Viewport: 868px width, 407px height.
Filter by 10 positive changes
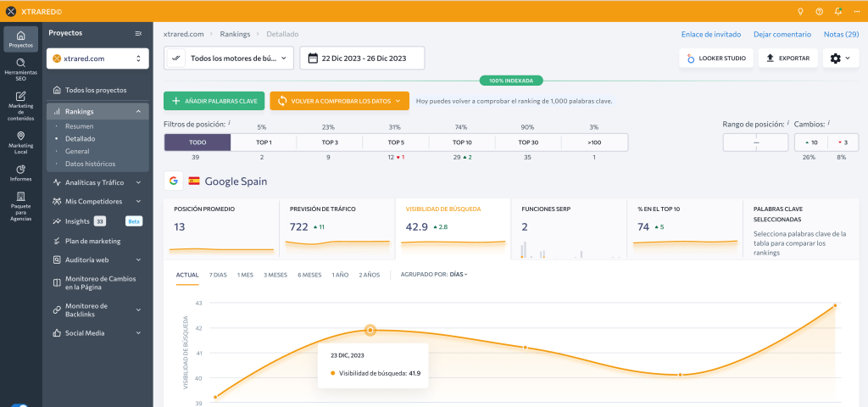click(811, 142)
